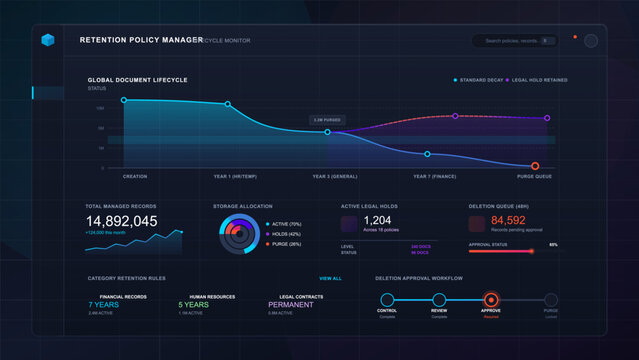This screenshot has height=360, width=639.
Task: Click the Global Document Lifecycle heading
Action: [x=137, y=80]
